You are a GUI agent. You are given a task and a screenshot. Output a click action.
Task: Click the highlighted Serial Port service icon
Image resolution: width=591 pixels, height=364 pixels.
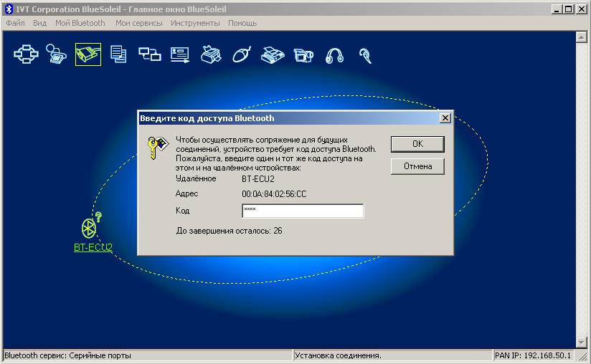[88, 54]
